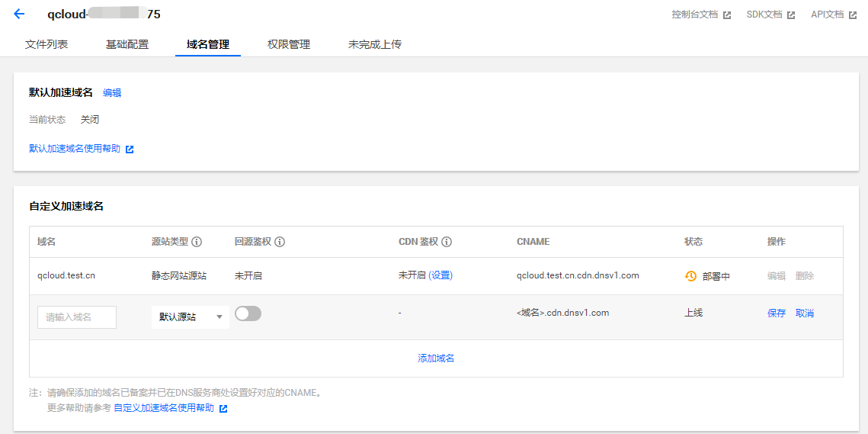Screen dimensions: 868x434
Task: Click the back arrow icon
Action: point(19,14)
